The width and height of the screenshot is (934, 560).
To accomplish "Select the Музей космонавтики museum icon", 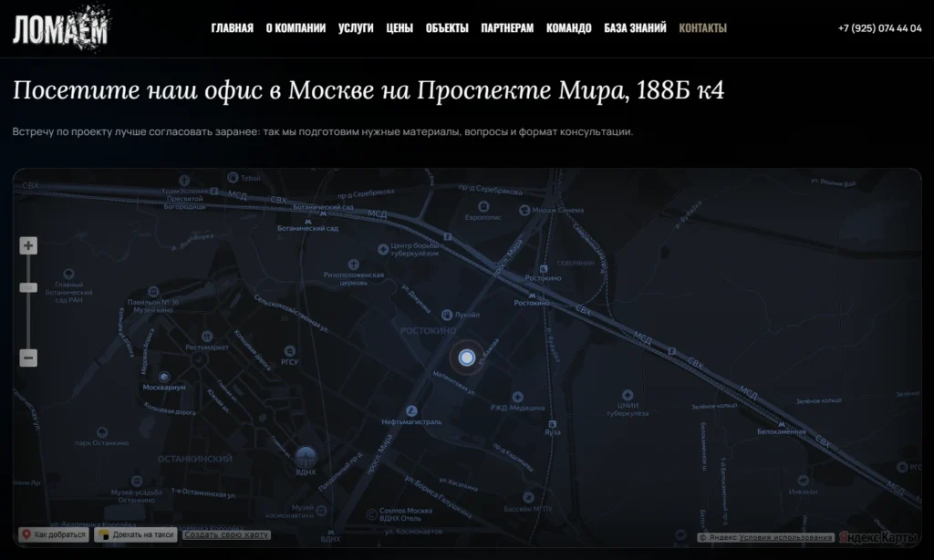I will click(322, 511).
